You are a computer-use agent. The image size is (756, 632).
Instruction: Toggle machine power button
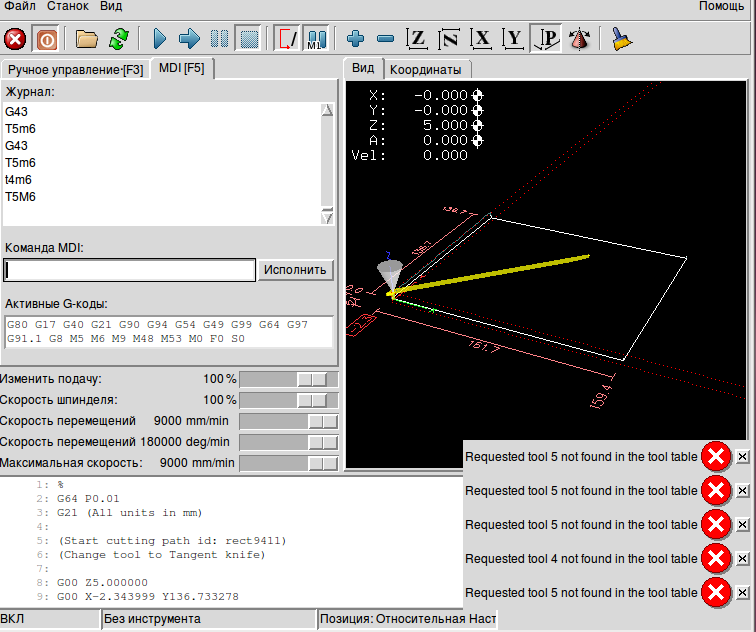click(x=47, y=39)
